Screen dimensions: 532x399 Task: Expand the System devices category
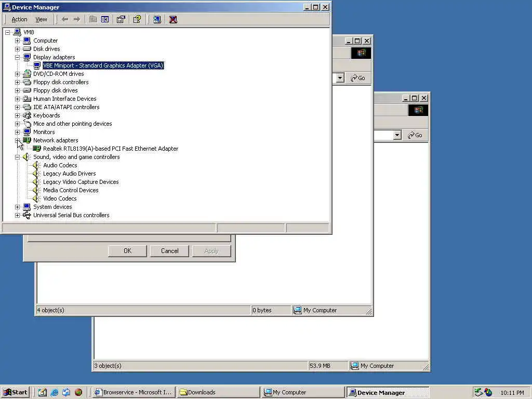(x=17, y=207)
